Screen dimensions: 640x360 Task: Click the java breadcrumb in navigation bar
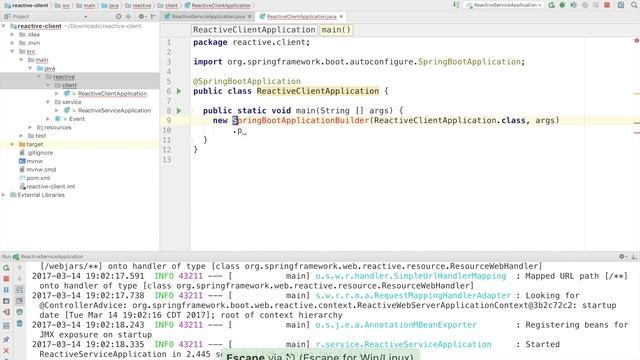(x=110, y=5)
